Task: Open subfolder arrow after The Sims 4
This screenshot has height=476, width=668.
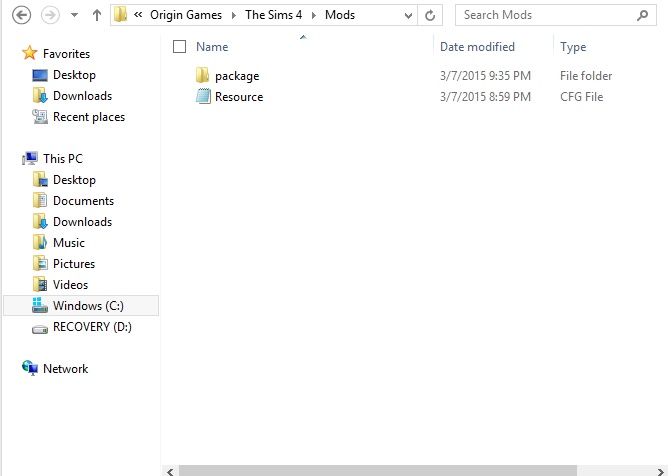Action: (314, 15)
